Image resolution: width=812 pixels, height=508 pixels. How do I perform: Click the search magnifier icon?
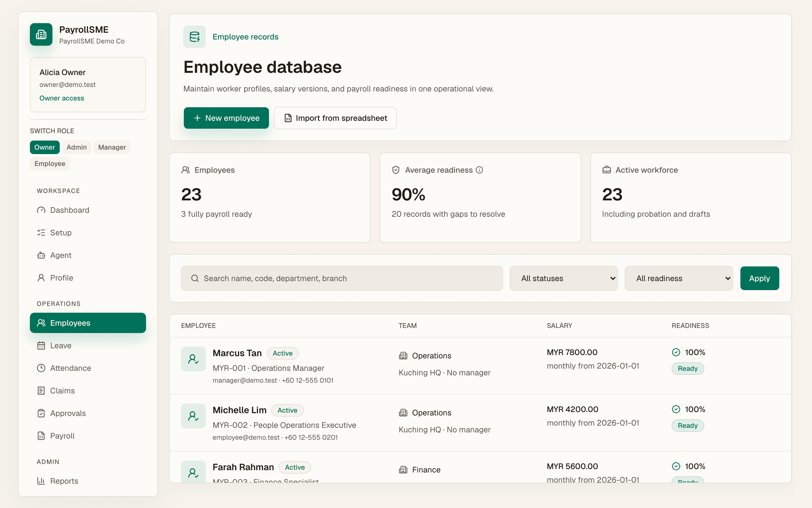tap(195, 278)
